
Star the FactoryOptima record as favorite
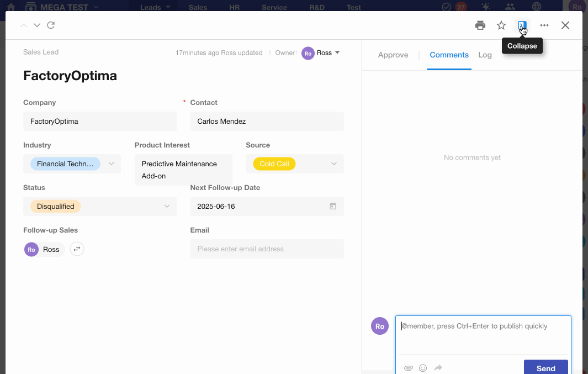click(x=501, y=25)
